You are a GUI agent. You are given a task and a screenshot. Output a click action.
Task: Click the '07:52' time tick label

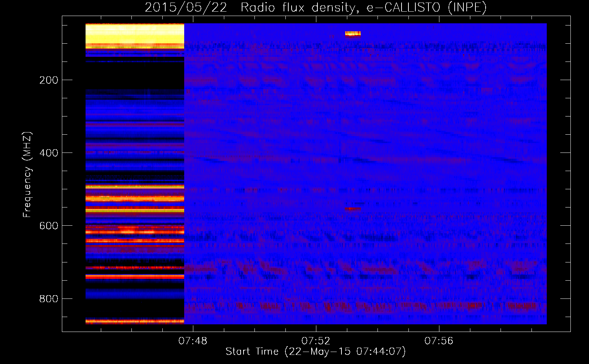(x=316, y=341)
